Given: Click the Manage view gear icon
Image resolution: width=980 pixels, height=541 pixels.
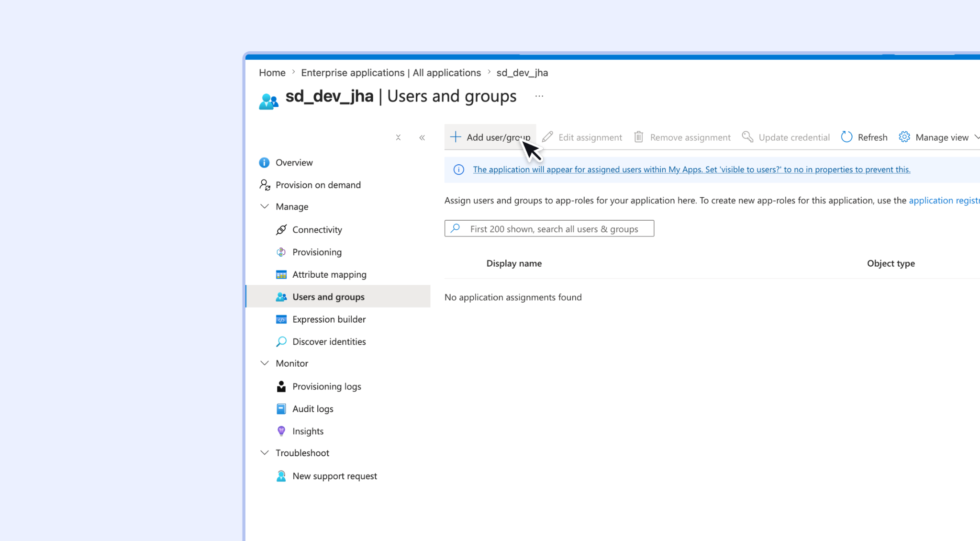Looking at the screenshot, I should (904, 137).
